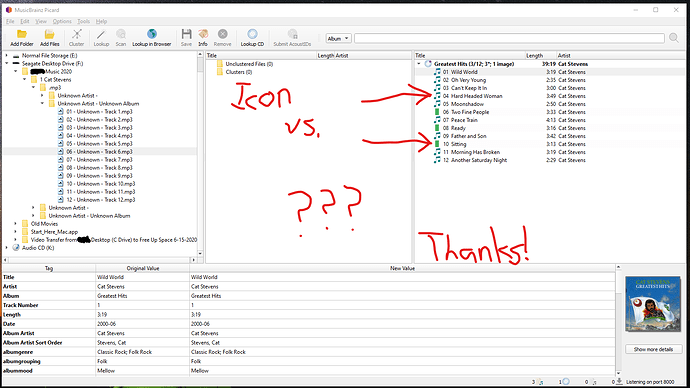The width and height of the screenshot is (690, 388).
Task: Click into the search text field
Action: coord(509,39)
